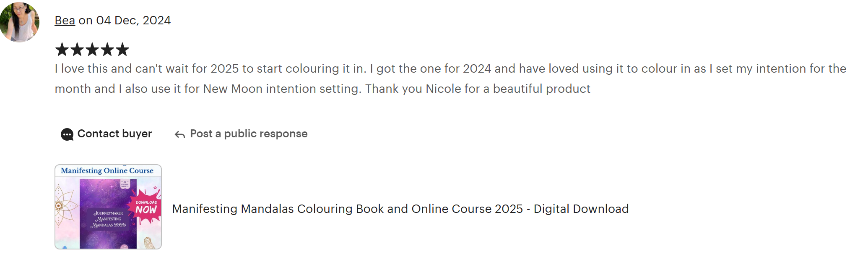Image resolution: width=868 pixels, height=265 pixels.
Task: Open the Manifesting Mandalas Colouring Book title link
Action: [x=400, y=209]
